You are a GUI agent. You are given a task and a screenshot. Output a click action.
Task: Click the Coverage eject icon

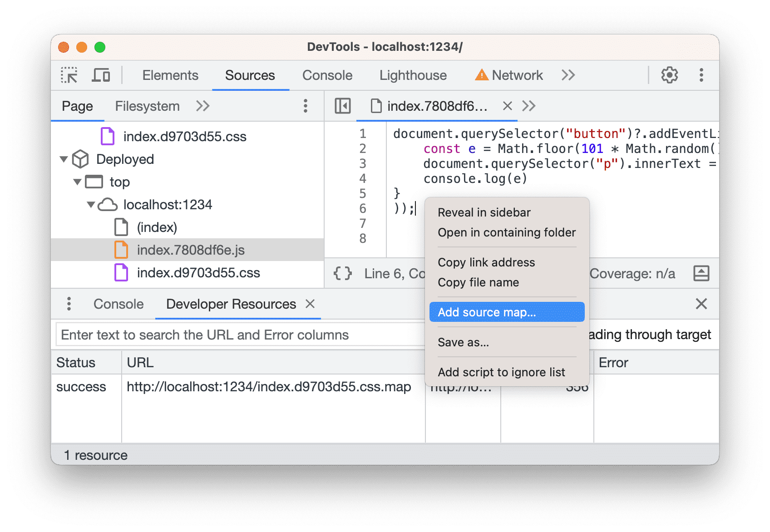click(701, 273)
